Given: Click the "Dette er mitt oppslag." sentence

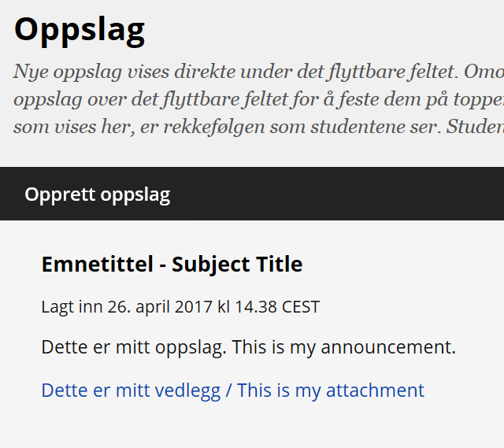Looking at the screenshot, I should (x=134, y=348).
